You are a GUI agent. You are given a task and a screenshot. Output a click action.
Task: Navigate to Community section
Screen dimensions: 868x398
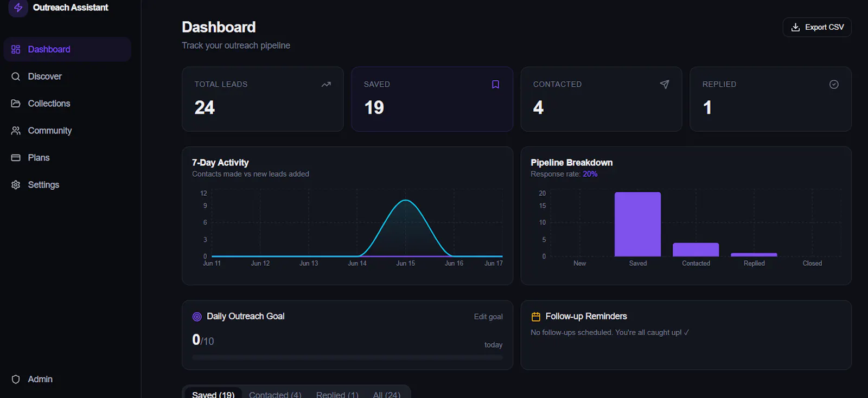(67, 131)
